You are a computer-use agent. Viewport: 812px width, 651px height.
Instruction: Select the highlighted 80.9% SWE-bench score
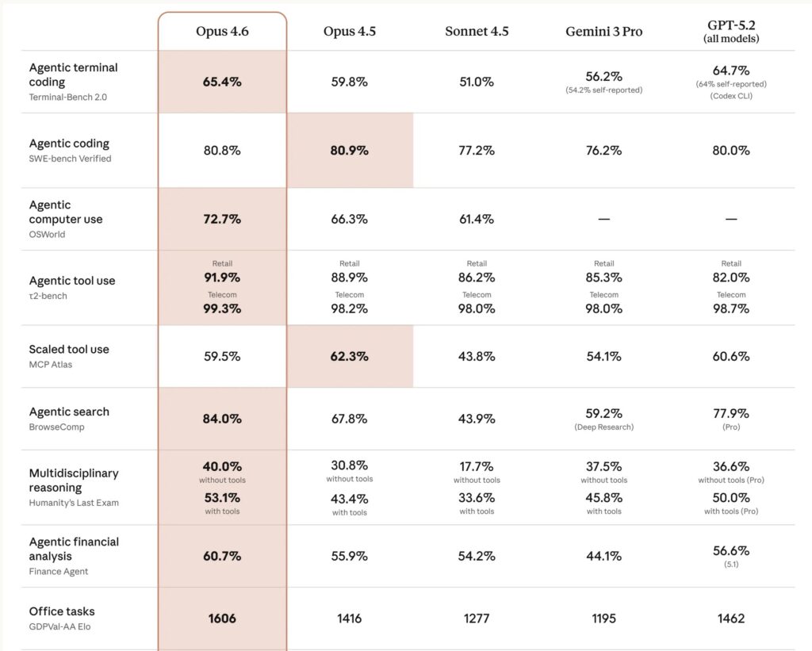pos(350,150)
